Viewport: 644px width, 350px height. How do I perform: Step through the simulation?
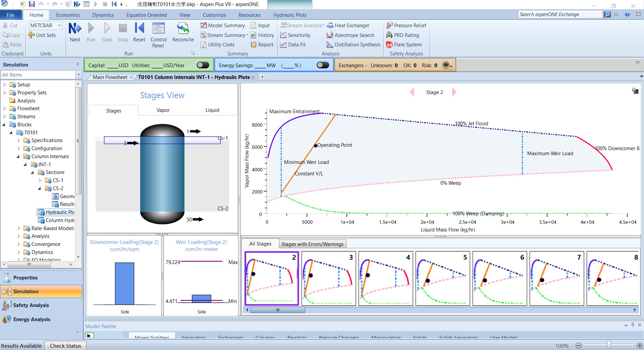coord(107,32)
